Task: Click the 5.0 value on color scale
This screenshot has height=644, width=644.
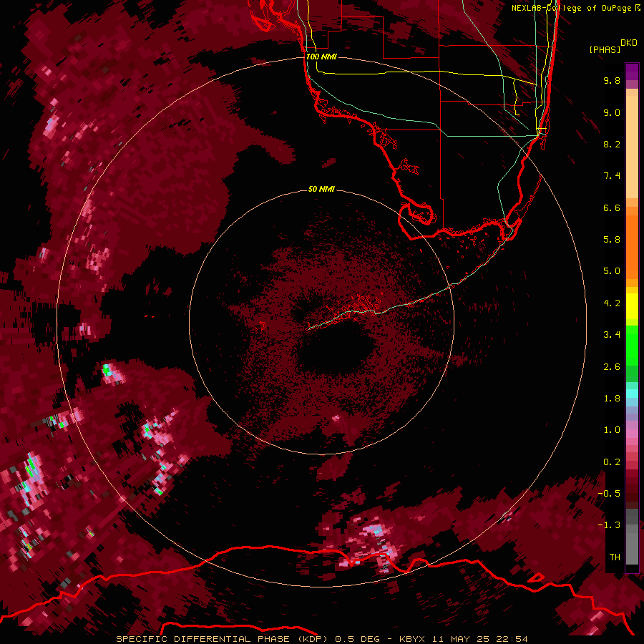Action: coord(612,271)
